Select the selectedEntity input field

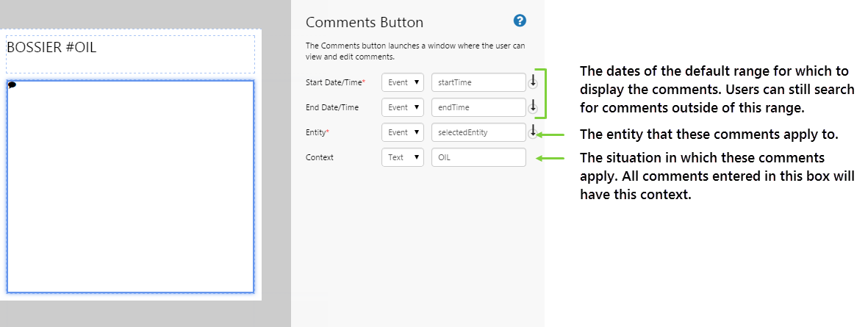[478, 132]
